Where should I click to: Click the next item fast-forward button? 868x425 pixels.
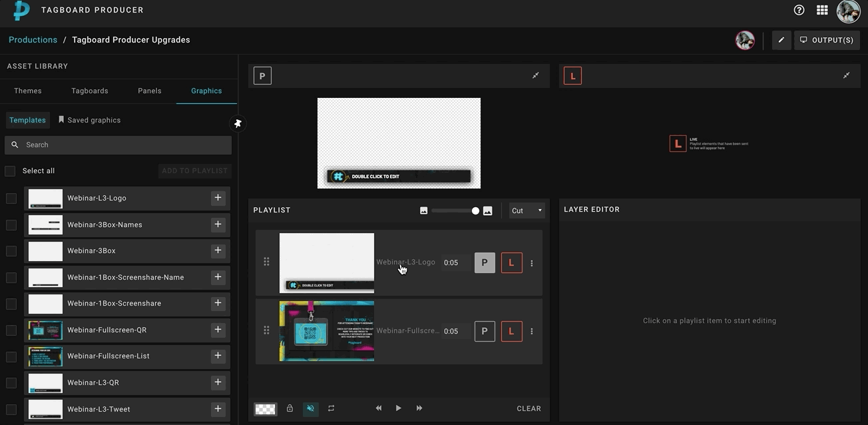[419, 408]
